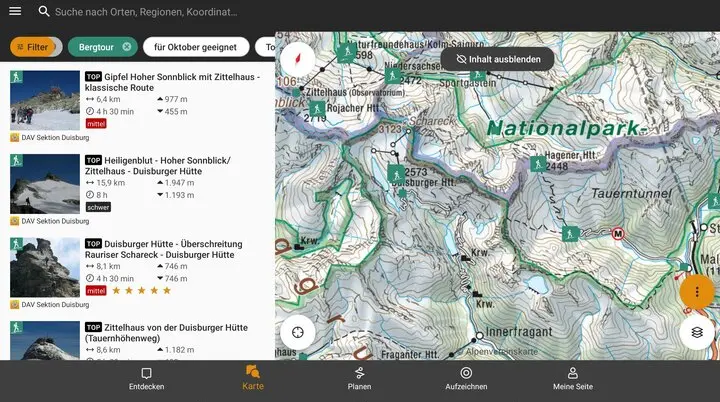Toggle the 'für Oktober geeignet' filter

[195, 47]
